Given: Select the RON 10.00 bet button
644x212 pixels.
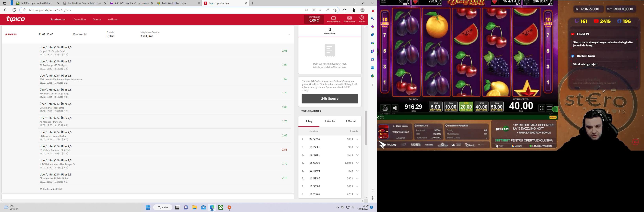Looking at the screenshot, I should click(451, 107).
